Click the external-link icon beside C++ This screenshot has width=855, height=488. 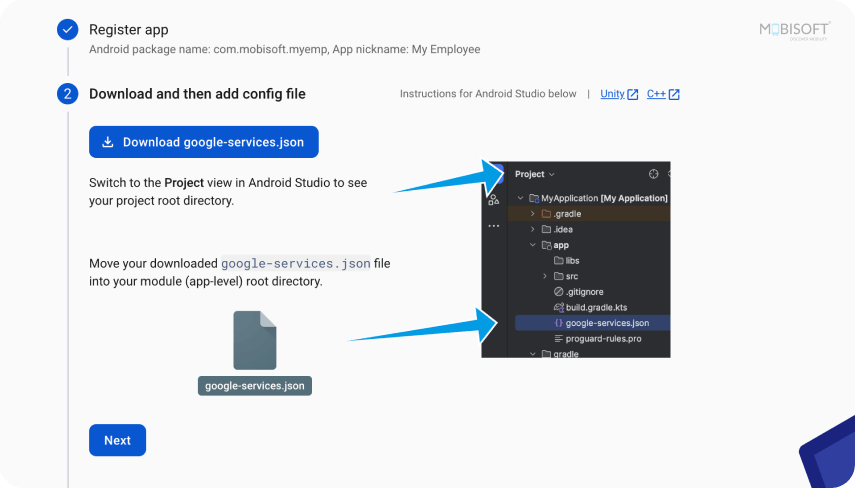(x=674, y=94)
